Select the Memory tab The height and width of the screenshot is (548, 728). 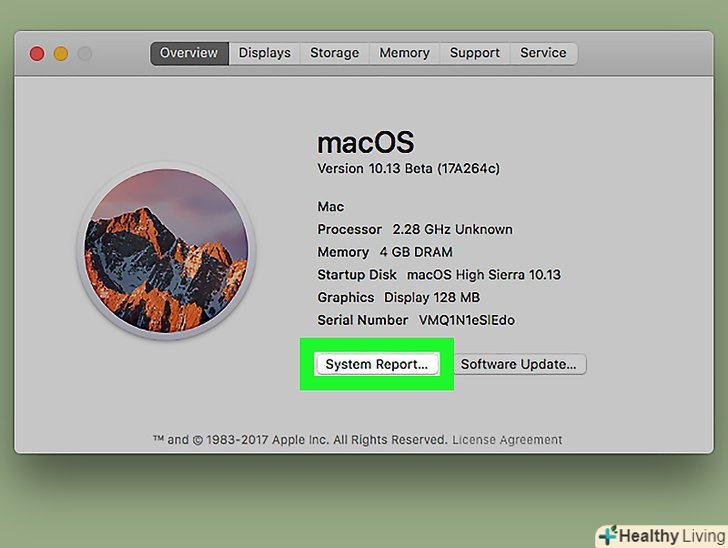[404, 53]
